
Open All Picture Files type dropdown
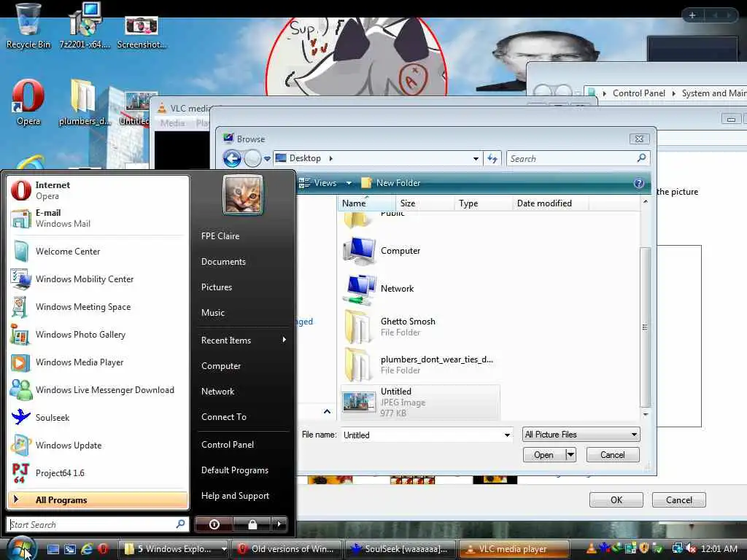point(581,435)
